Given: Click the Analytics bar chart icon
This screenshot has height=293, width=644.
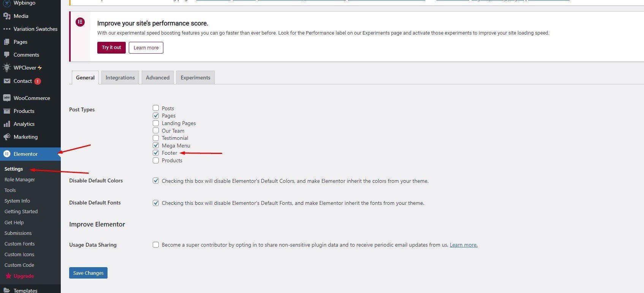Looking at the screenshot, I should click(7, 124).
